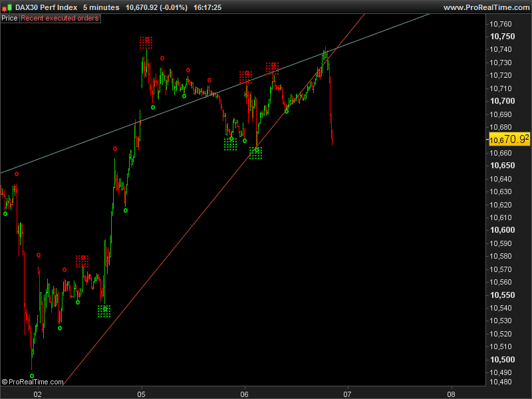Screen dimensions: 532x399
Task: Click the 10,720 price axis label
Action: (x=501, y=75)
